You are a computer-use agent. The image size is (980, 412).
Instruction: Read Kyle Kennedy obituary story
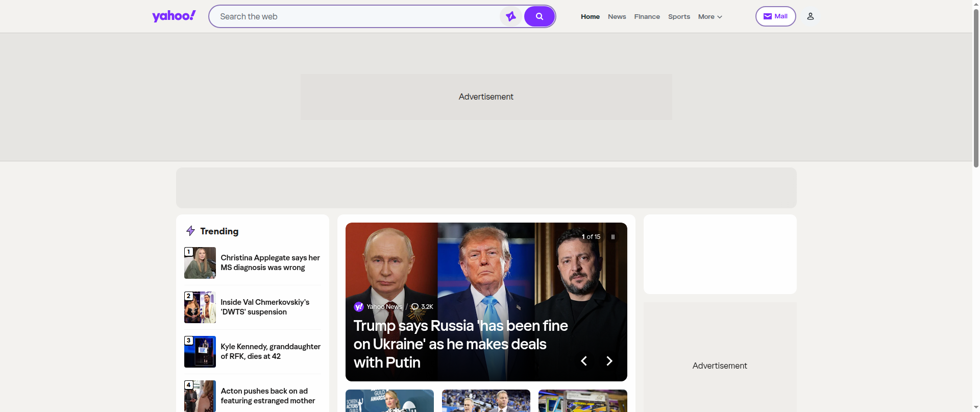271,351
